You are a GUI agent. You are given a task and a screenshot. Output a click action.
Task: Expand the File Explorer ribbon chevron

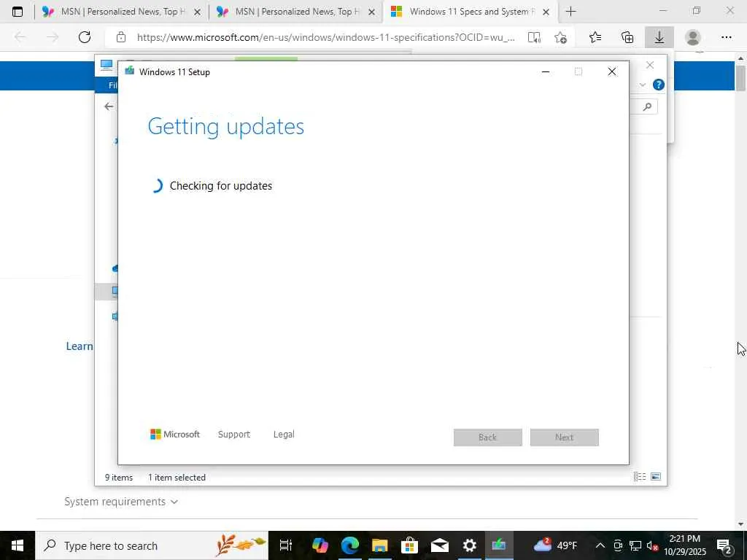click(x=642, y=85)
